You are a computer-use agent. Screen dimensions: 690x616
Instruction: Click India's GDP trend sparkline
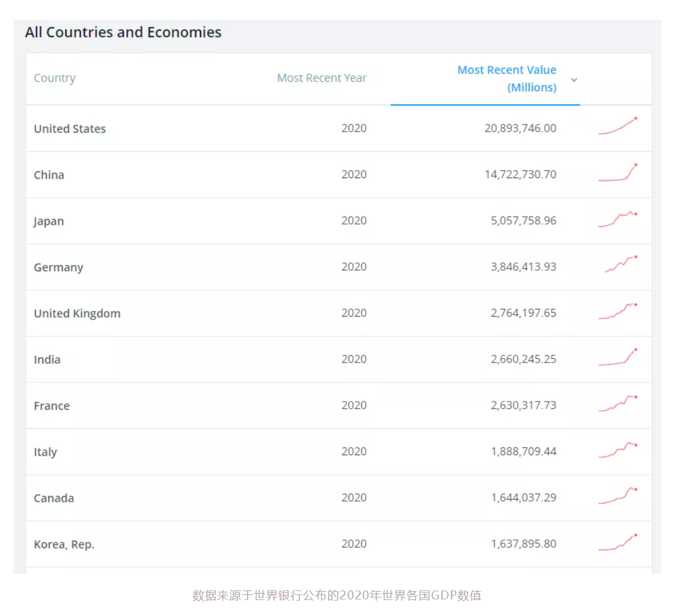[x=617, y=357]
